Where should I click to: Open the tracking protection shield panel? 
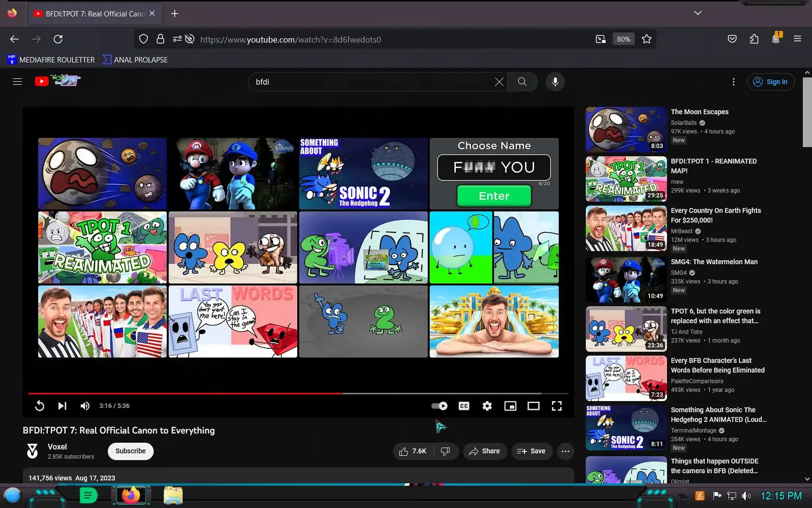click(144, 39)
